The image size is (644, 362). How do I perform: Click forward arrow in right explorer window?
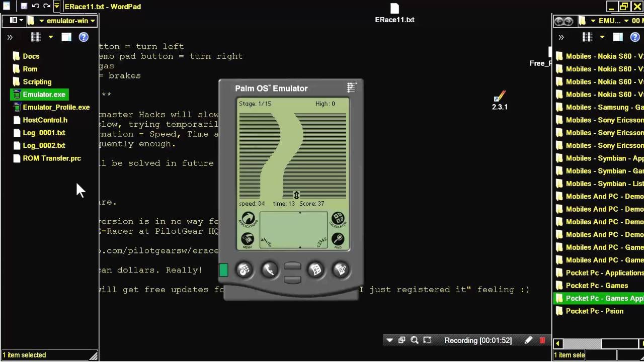coord(569,21)
